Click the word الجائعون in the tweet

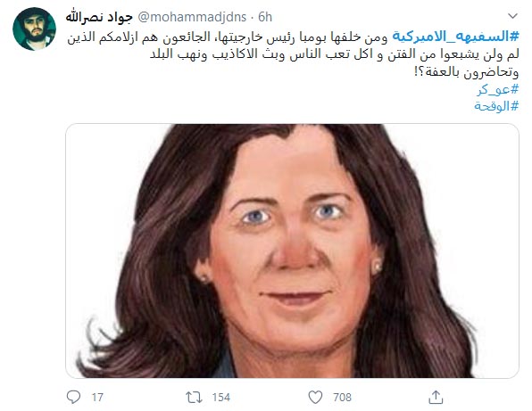tap(186, 37)
